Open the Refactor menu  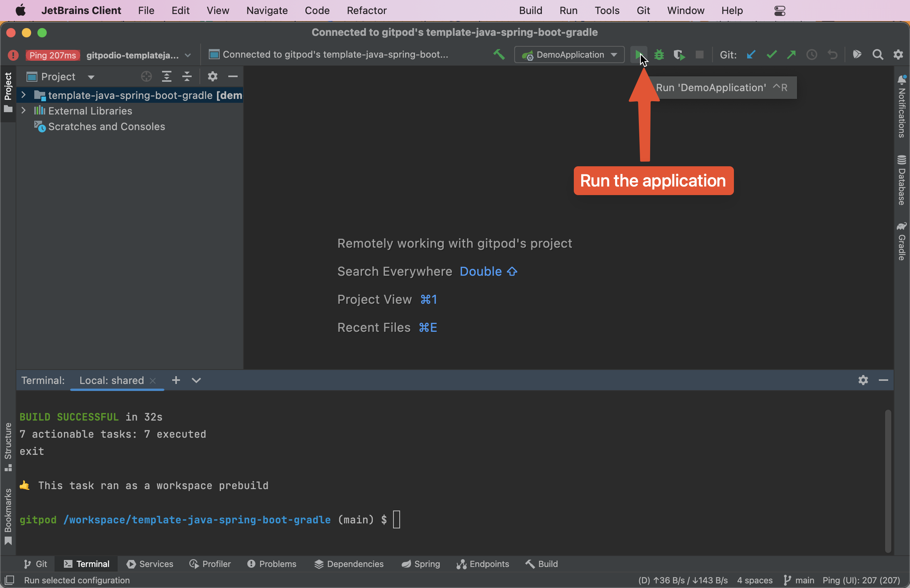coord(367,11)
